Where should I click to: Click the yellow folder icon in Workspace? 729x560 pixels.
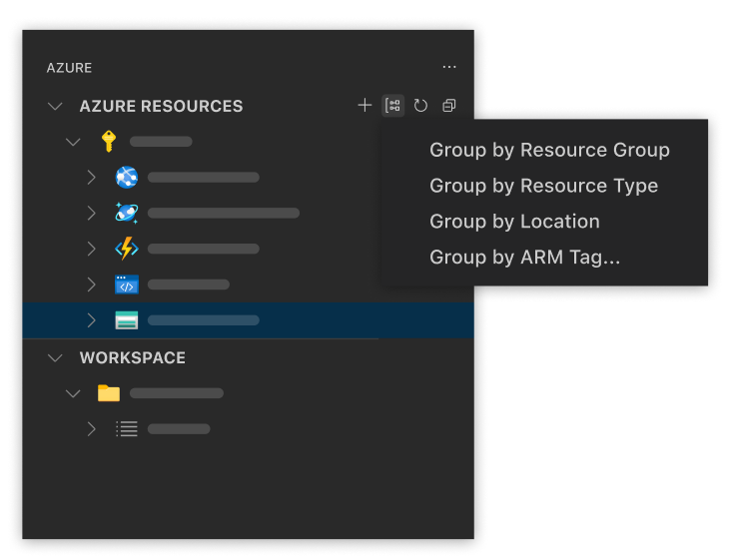(x=109, y=393)
